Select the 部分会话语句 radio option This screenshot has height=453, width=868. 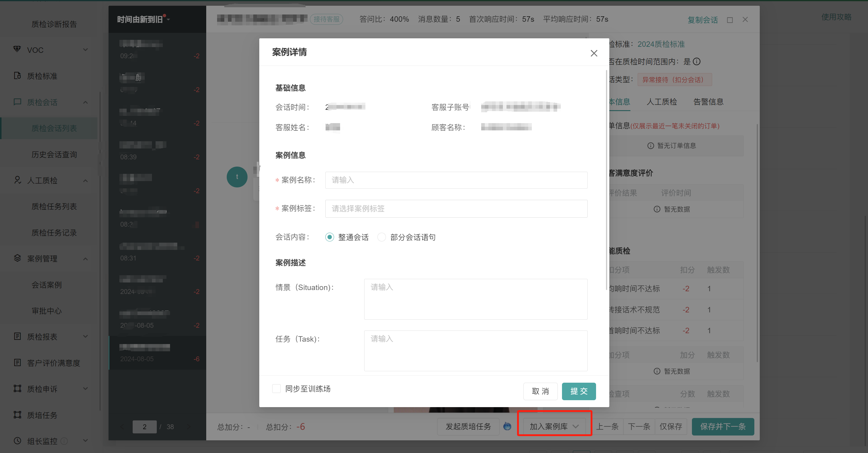pyautogui.click(x=381, y=237)
